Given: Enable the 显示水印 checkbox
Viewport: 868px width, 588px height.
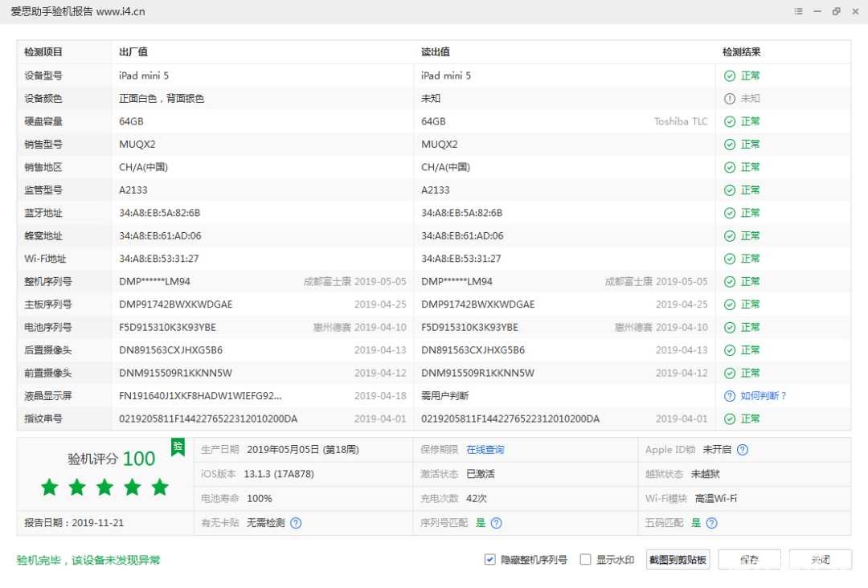Looking at the screenshot, I should (585, 559).
